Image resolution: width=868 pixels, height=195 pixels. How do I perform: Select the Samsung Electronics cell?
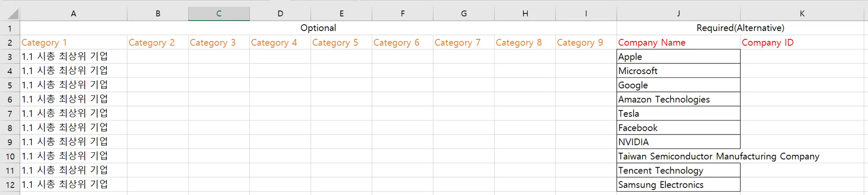click(678, 185)
